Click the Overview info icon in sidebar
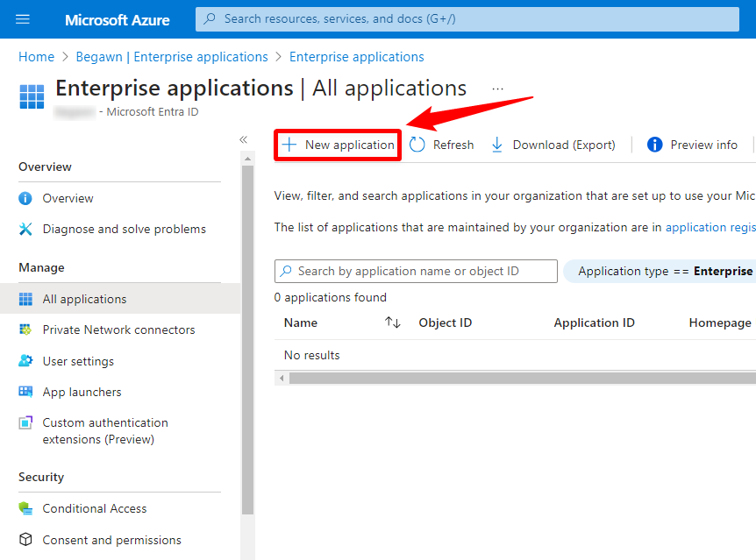This screenshot has height=560, width=756. tap(25, 199)
